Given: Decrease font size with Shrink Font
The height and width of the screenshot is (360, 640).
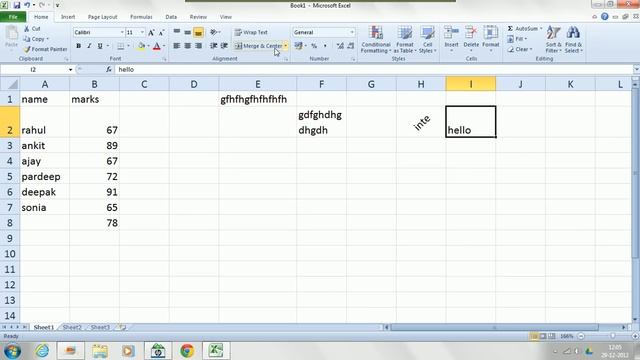Looking at the screenshot, I should point(162,32).
